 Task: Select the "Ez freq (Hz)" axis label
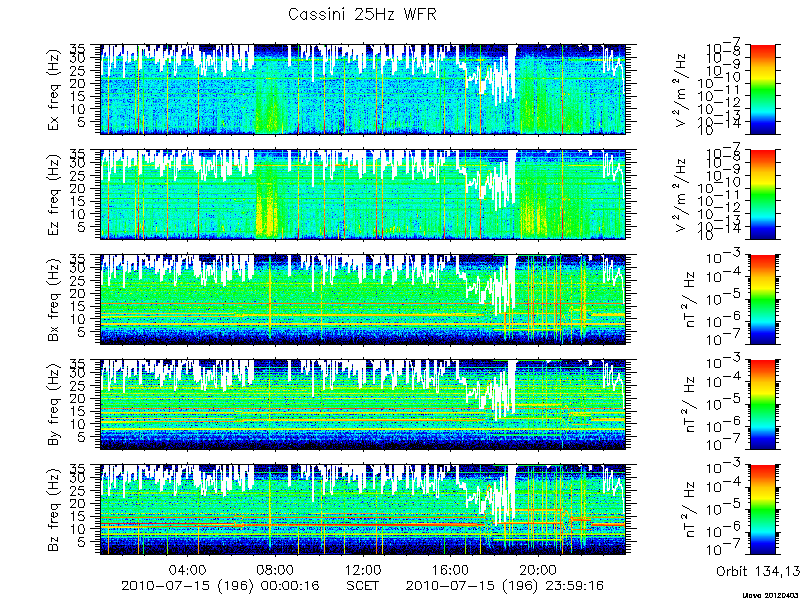tap(54, 194)
